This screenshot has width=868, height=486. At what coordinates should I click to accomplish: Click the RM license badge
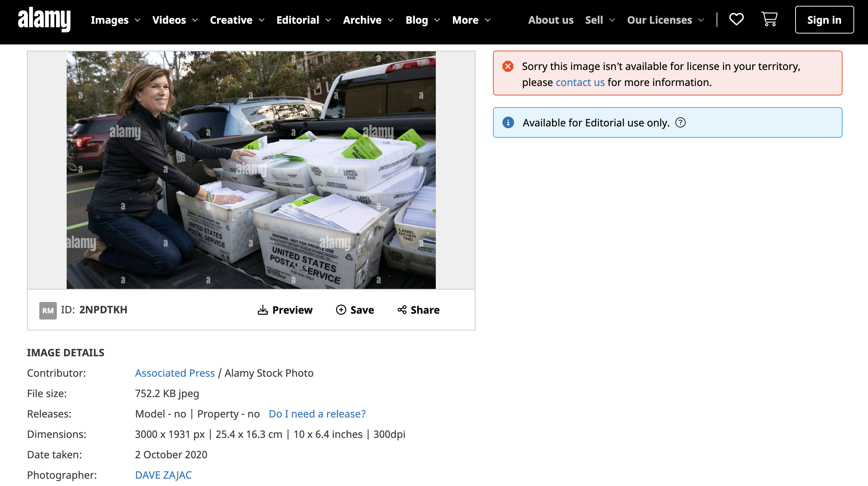pos(48,310)
